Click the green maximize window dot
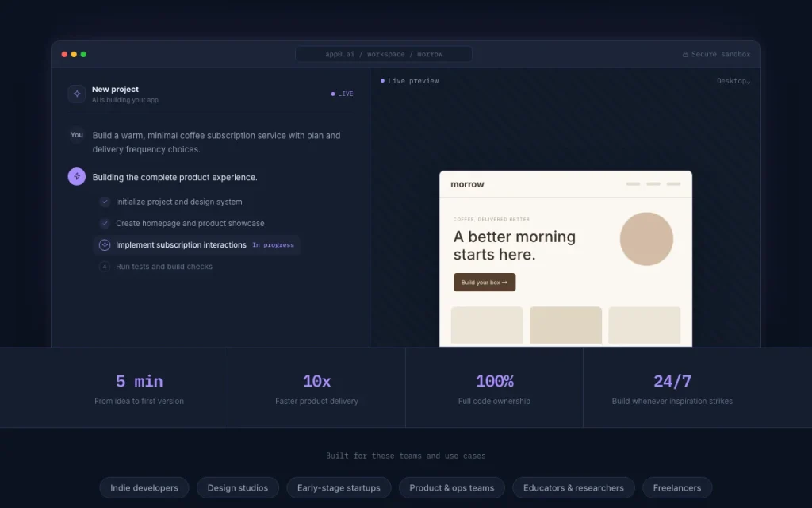The height and width of the screenshot is (508, 812). (83, 55)
